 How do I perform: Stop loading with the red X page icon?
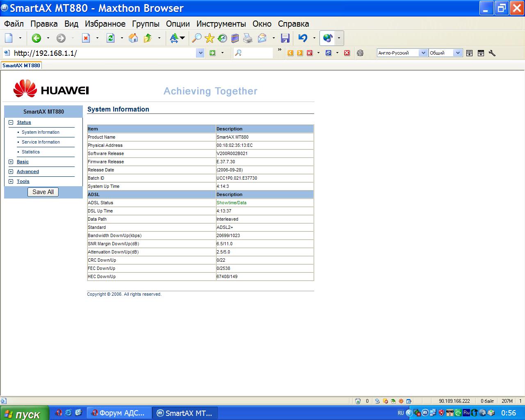coord(86,38)
